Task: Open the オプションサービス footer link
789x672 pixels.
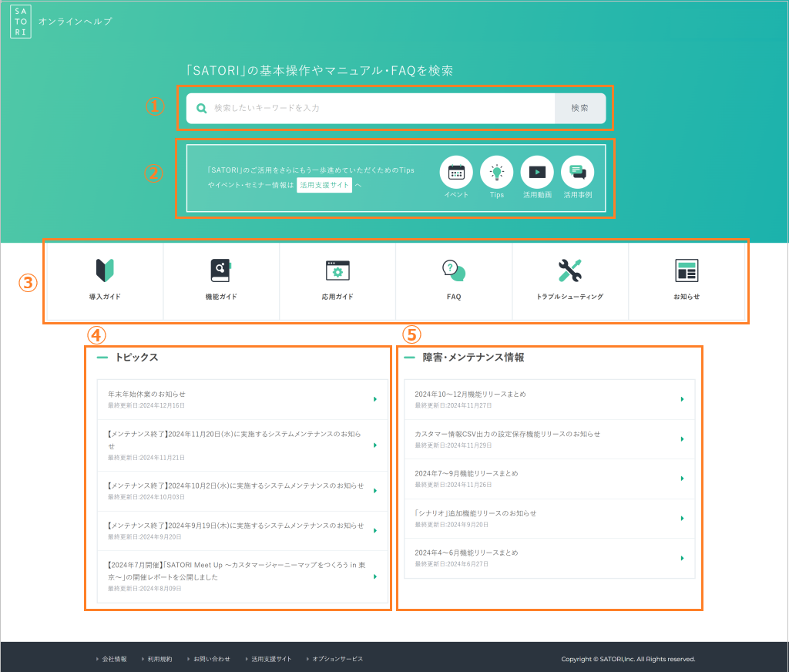Action: [x=337, y=659]
